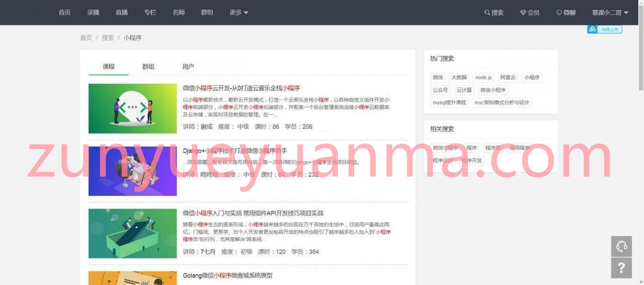The width and height of the screenshot is (644, 285).
Task: Click the green thumbnail of the 云开发 course
Action: click(x=133, y=108)
